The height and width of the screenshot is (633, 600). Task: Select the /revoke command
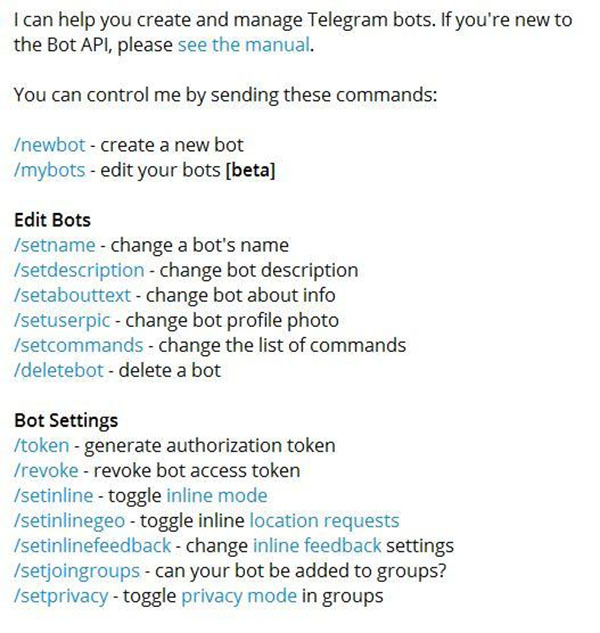(x=46, y=470)
